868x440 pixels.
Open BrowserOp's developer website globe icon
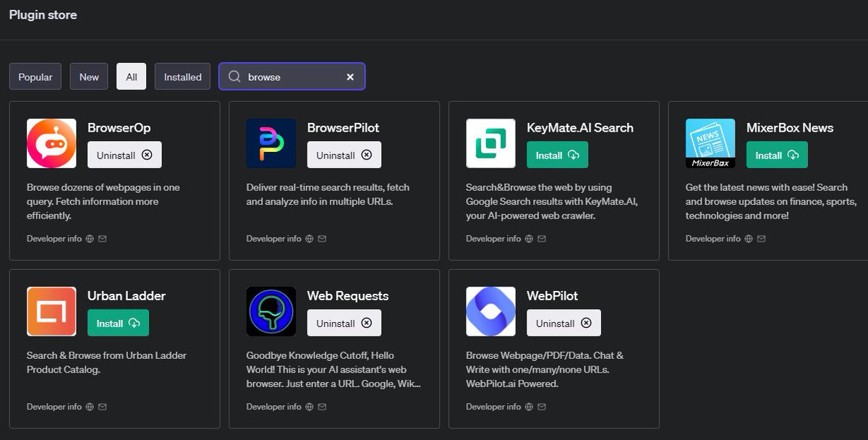pyautogui.click(x=89, y=238)
